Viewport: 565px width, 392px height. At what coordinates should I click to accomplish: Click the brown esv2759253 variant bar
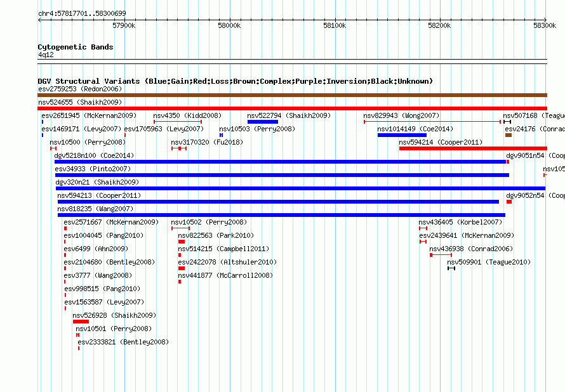point(292,95)
